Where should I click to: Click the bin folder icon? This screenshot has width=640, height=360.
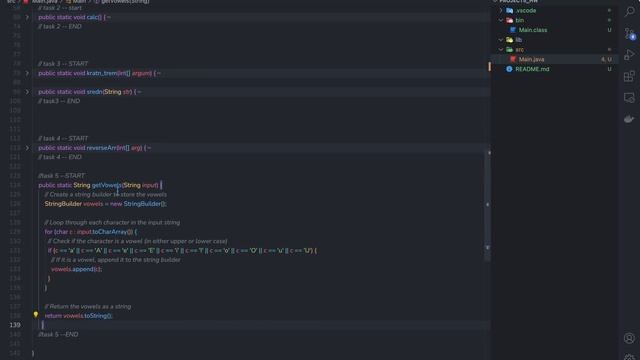509,20
